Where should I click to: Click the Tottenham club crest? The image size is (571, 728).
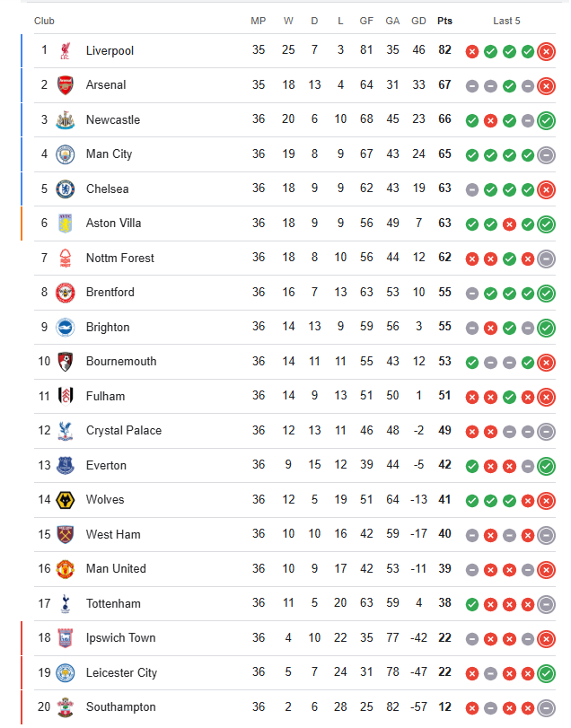(x=66, y=603)
